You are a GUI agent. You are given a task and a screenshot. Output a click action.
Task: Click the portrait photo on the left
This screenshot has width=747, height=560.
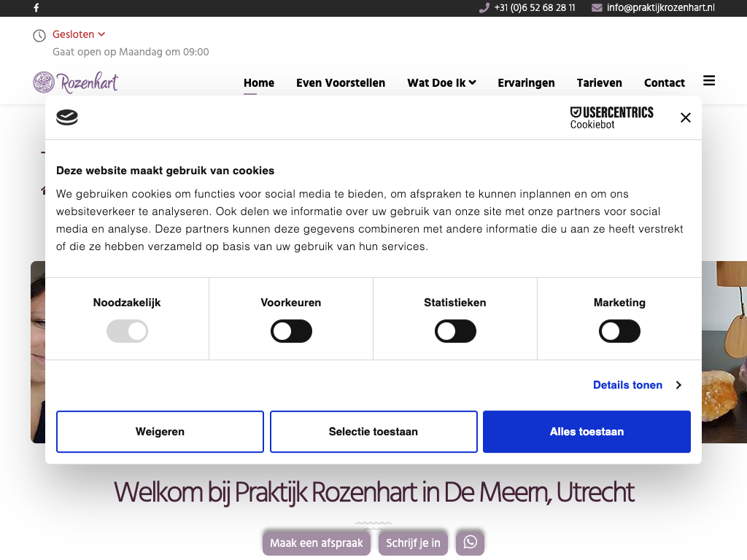pyautogui.click(x=38, y=352)
